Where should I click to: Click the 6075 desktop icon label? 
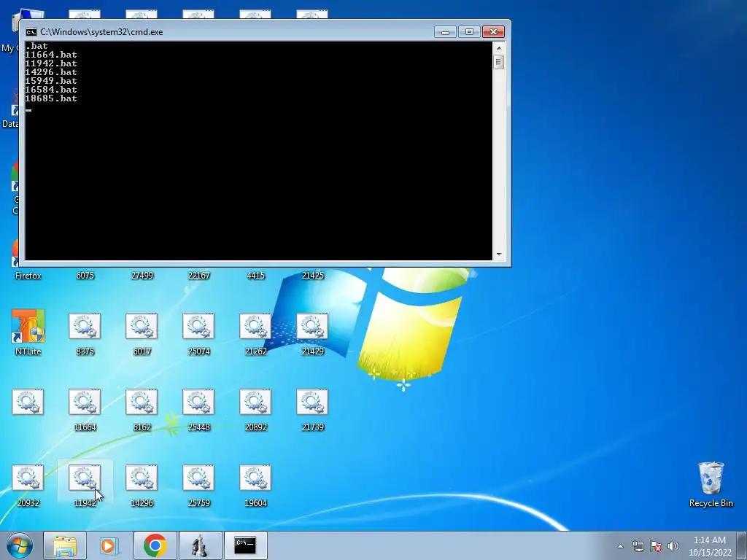pyautogui.click(x=85, y=276)
